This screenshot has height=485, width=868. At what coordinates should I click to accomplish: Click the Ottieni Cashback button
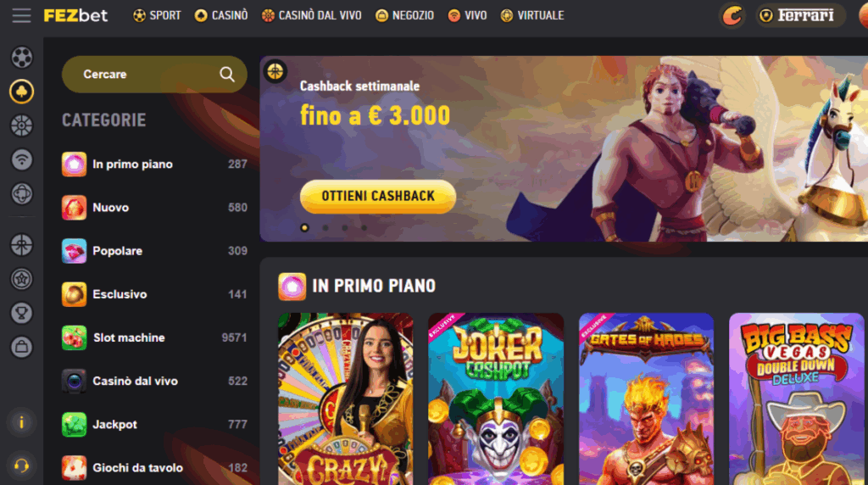coord(378,196)
